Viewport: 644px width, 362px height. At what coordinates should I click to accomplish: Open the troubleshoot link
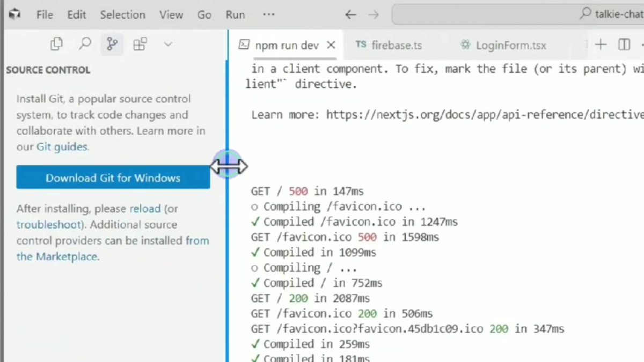pos(49,224)
